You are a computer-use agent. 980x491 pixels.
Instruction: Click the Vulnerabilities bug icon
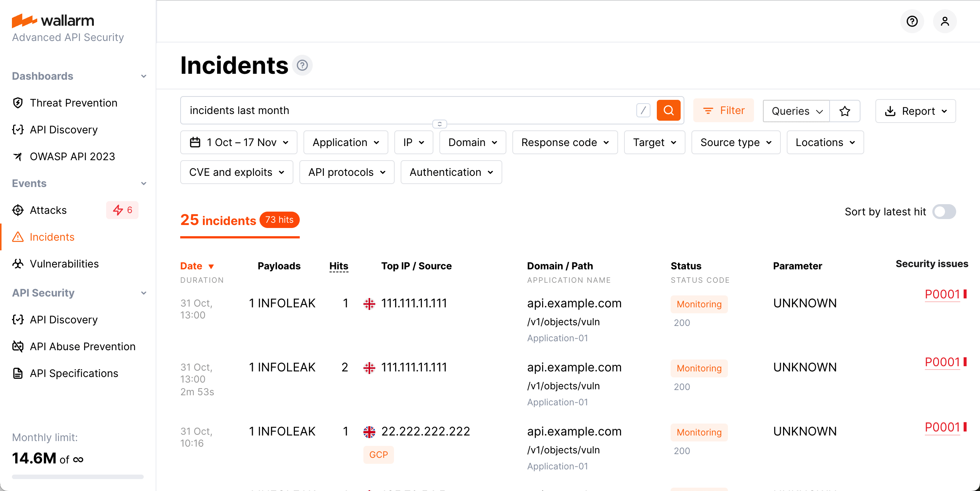17,263
